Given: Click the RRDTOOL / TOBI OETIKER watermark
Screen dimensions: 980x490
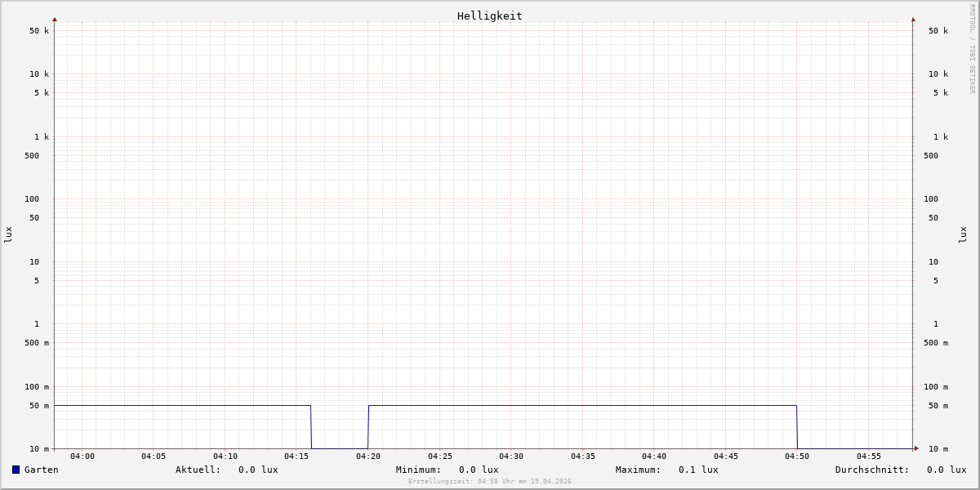Looking at the screenshot, I should 972,49.
